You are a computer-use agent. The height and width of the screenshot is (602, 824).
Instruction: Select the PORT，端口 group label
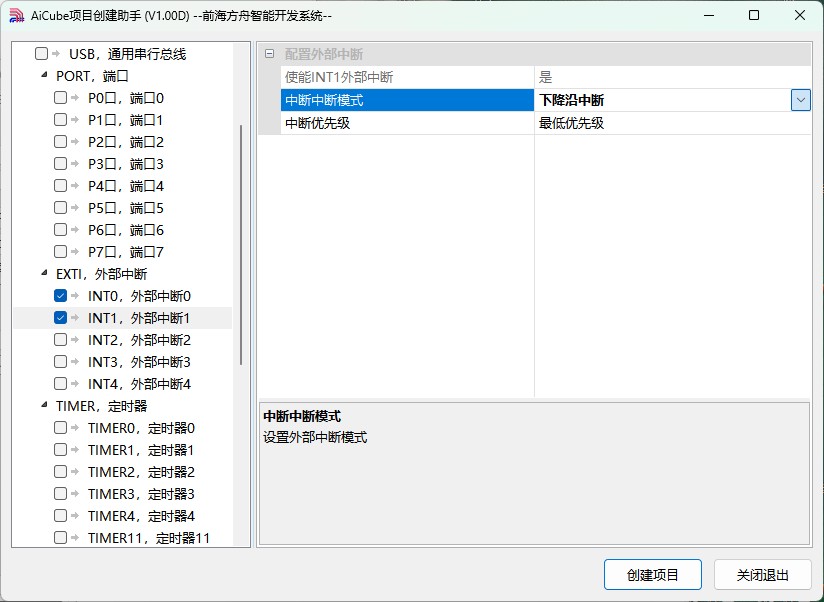92,76
